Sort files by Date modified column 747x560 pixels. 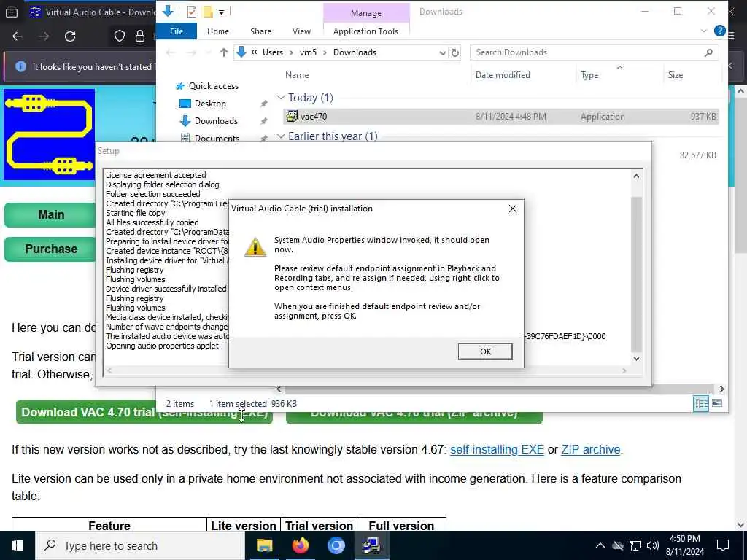coord(503,75)
